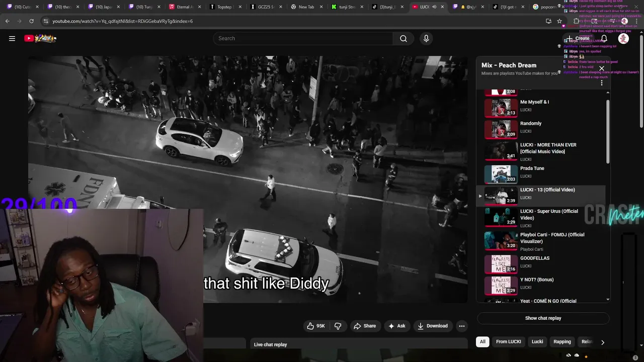Image resolution: width=644 pixels, height=362 pixels.
Task: Select the All filter chip
Action: (x=482, y=342)
